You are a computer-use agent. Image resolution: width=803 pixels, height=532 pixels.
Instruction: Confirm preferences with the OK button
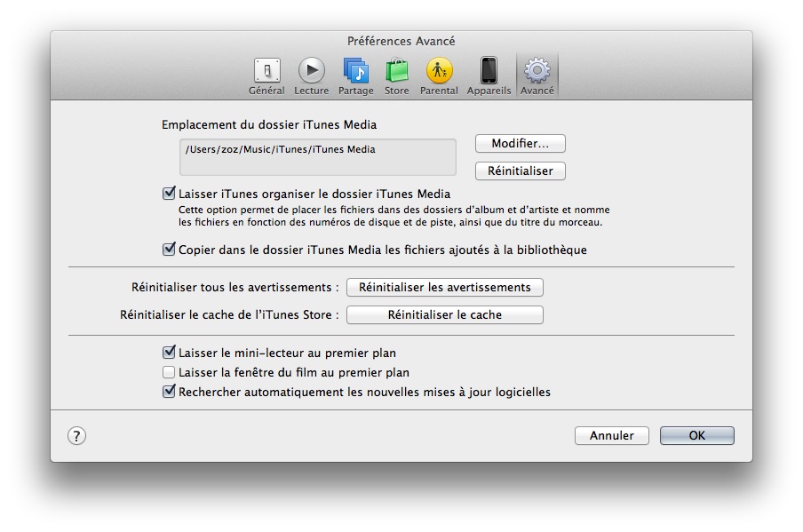coord(697,436)
